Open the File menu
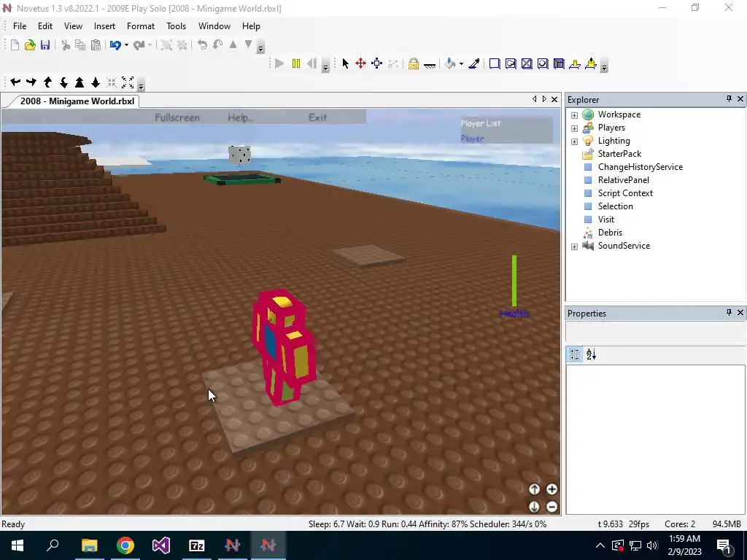The width and height of the screenshot is (747, 560). pos(20,26)
